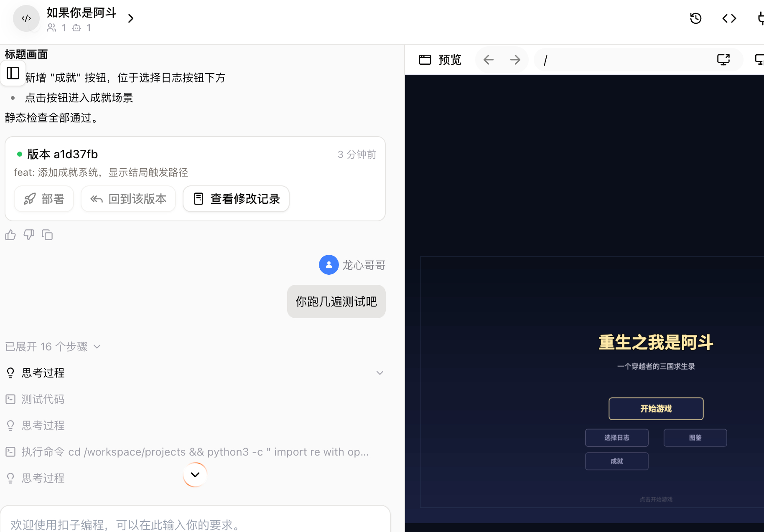Click the 预览 preview tab label
This screenshot has height=532, width=764.
click(450, 60)
